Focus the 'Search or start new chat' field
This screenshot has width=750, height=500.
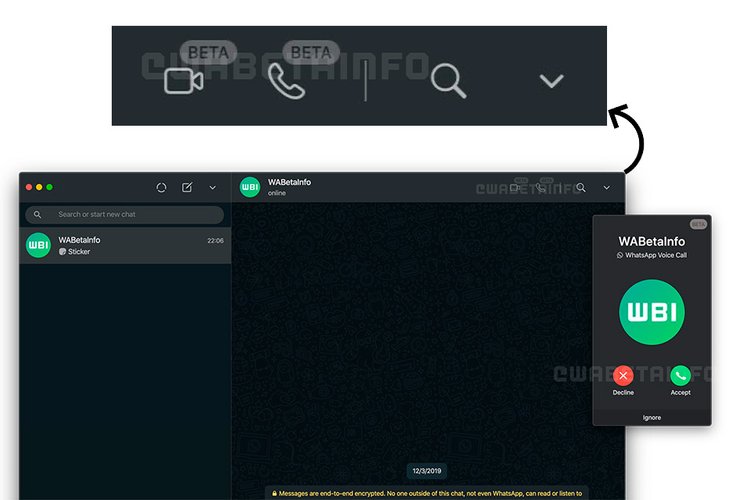[x=124, y=214]
